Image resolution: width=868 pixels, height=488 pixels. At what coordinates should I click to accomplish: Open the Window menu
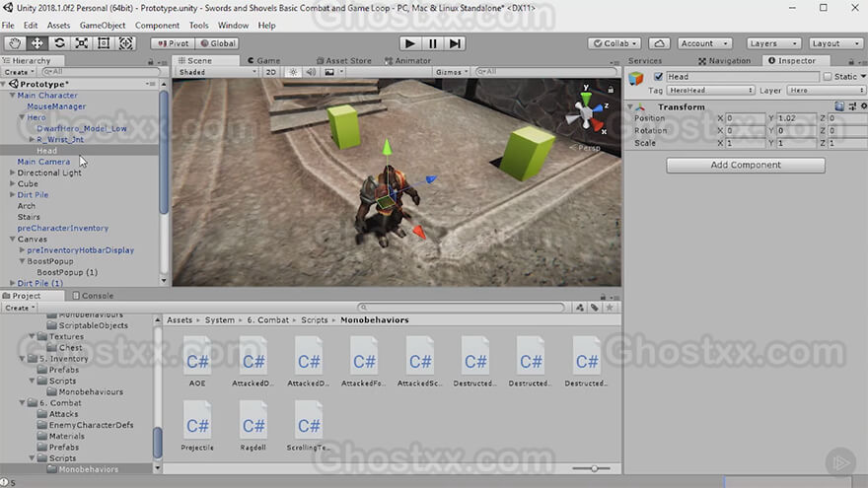coord(233,26)
